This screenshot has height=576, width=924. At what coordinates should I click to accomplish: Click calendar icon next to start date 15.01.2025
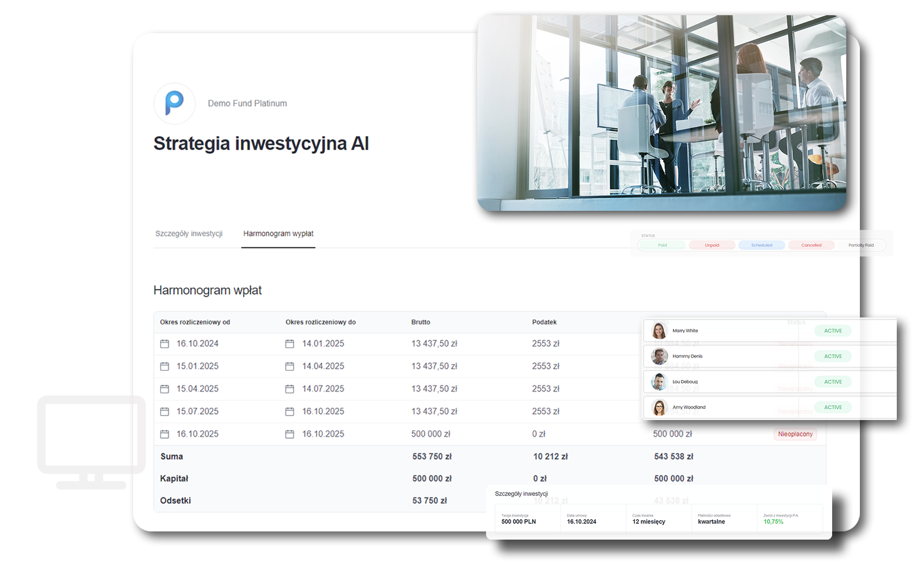165,366
